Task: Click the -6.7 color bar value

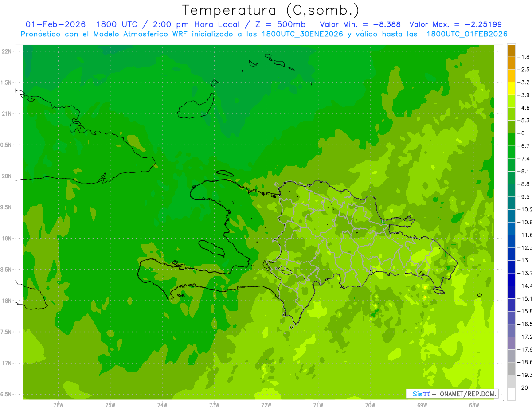Action: 524,146
